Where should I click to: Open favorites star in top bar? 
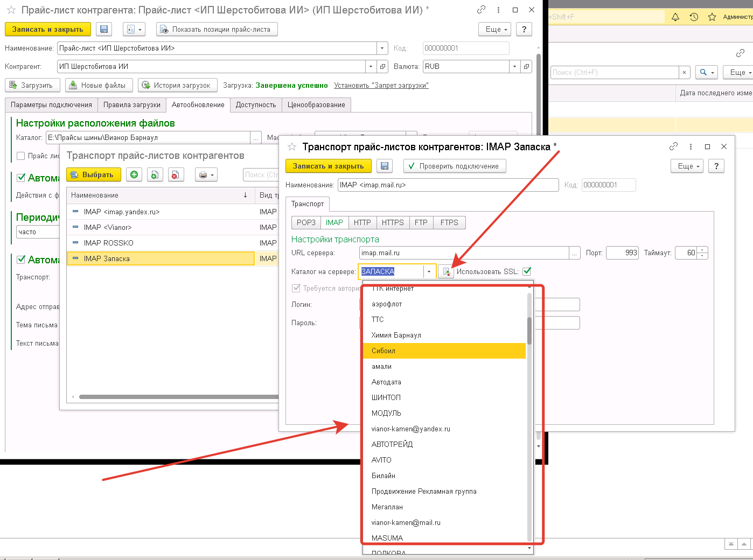pos(712,17)
